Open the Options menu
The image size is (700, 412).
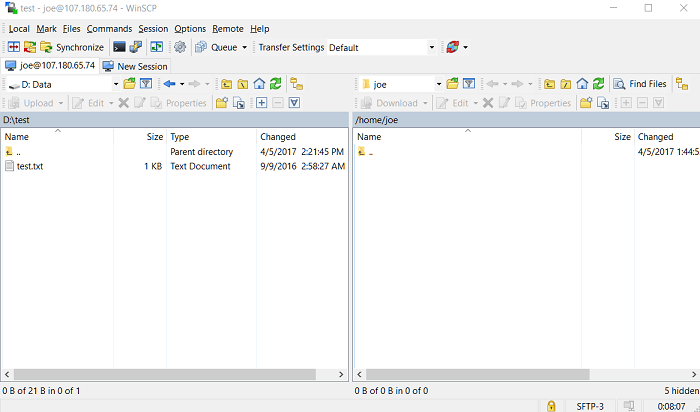190,29
